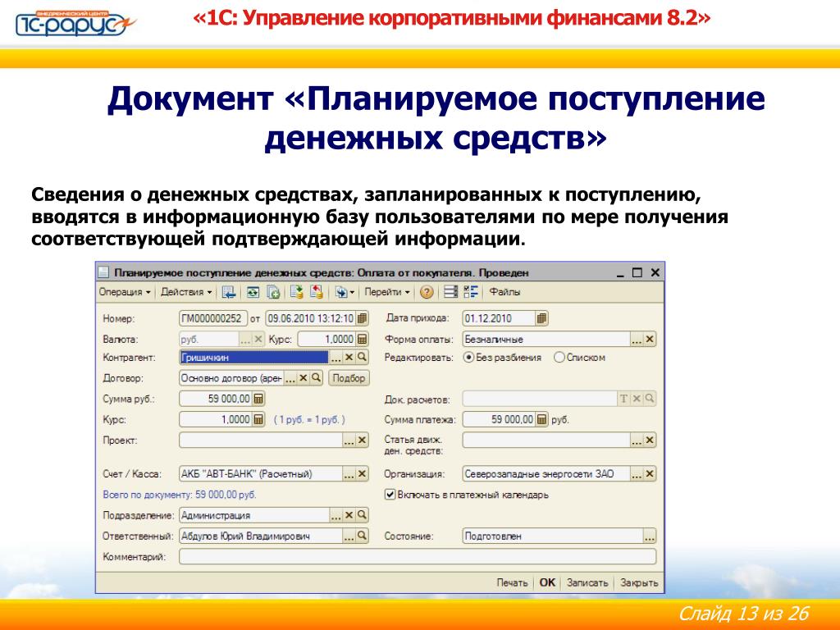Open selection list for Подразделение field
The height and width of the screenshot is (630, 840).
click(336, 515)
